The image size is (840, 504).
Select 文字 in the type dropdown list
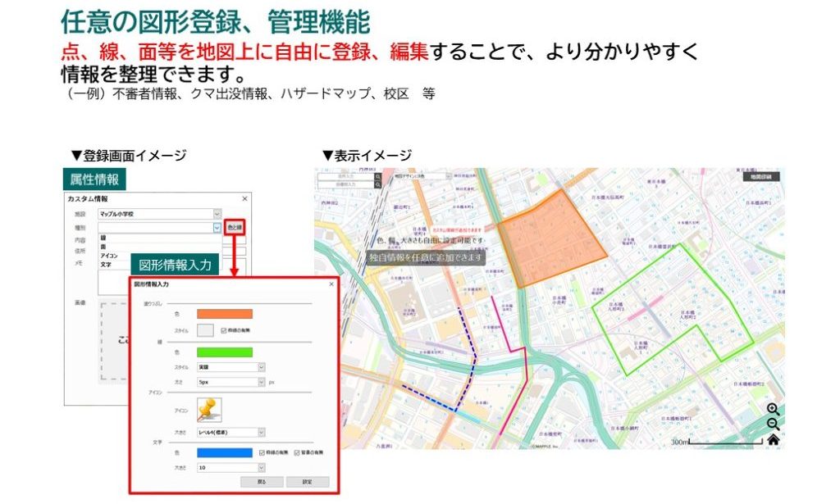coord(107,265)
